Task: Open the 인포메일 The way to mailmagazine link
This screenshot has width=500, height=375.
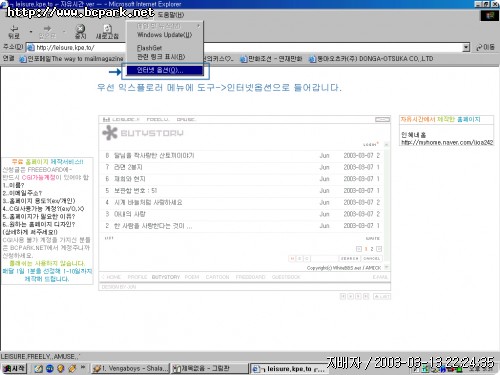Action: pyautogui.click(x=71, y=59)
